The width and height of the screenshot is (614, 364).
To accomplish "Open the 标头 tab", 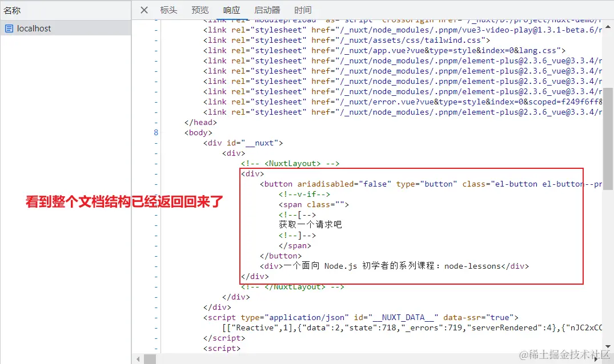I will coord(168,10).
